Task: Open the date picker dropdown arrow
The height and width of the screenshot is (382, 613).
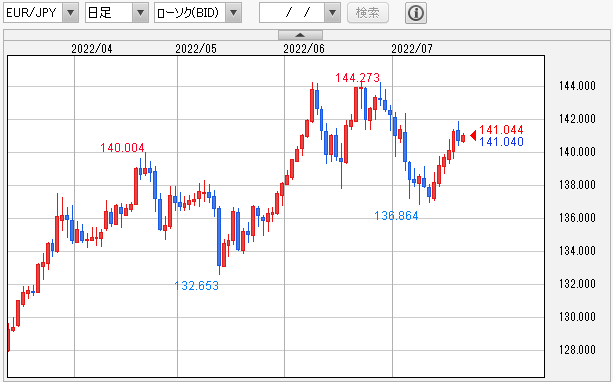Action: 332,13
